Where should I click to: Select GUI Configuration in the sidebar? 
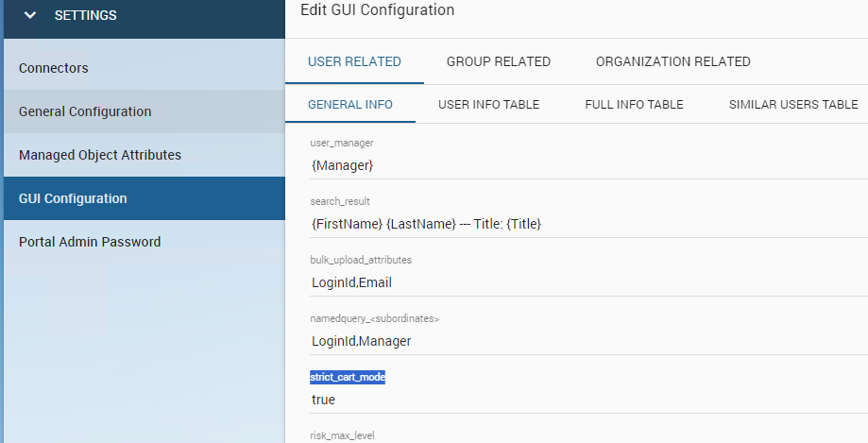[x=73, y=198]
